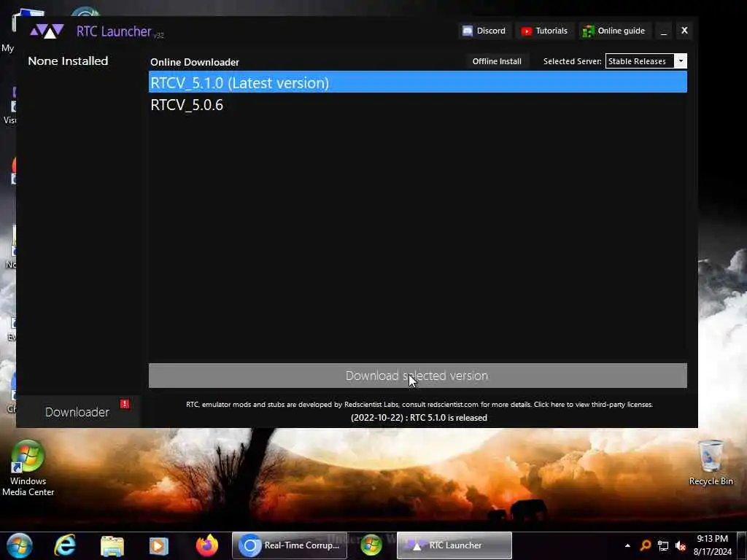Open the Online guide button
The height and width of the screenshot is (560, 747).
[614, 31]
